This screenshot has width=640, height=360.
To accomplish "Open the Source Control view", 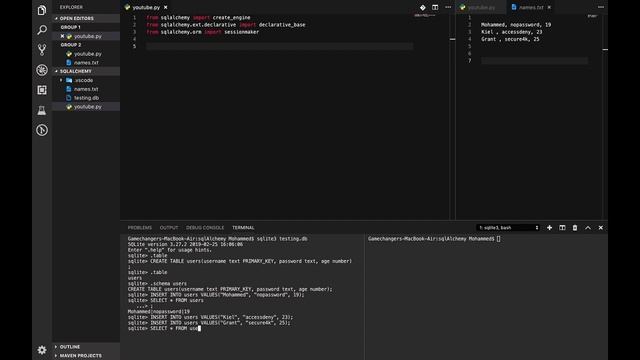I will pyautogui.click(x=42, y=50).
